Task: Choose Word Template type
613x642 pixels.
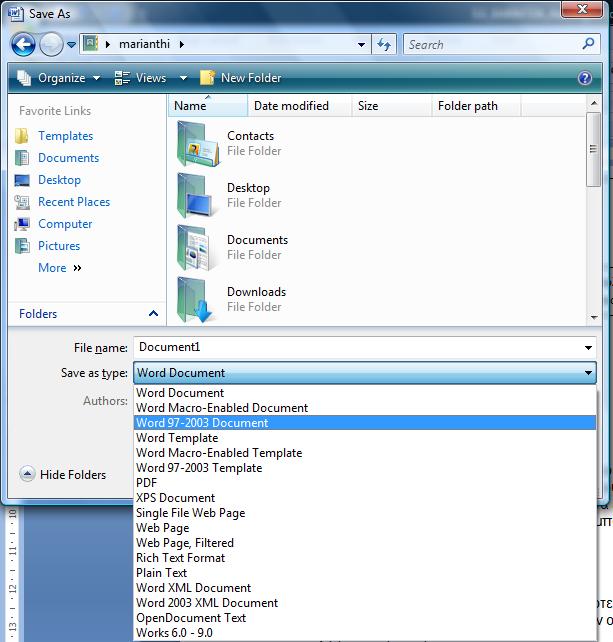Action: 364,438
